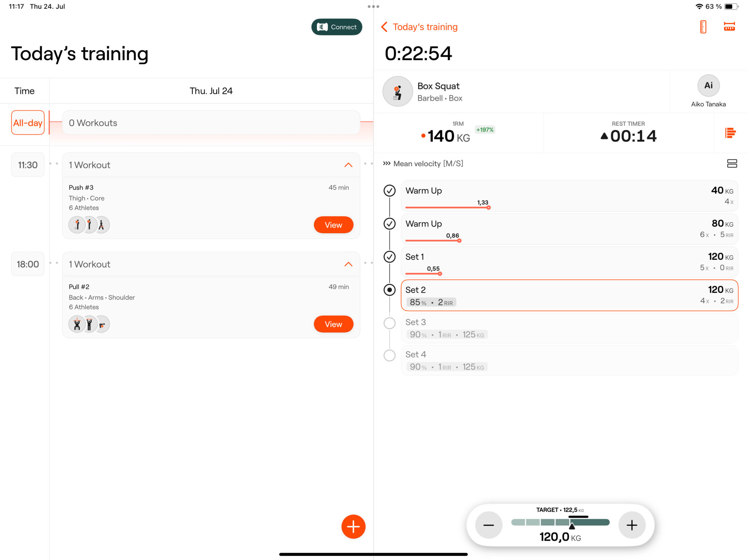Decrease weight with the minus stepper
Viewport: 747px width, 560px height.
[x=488, y=525]
